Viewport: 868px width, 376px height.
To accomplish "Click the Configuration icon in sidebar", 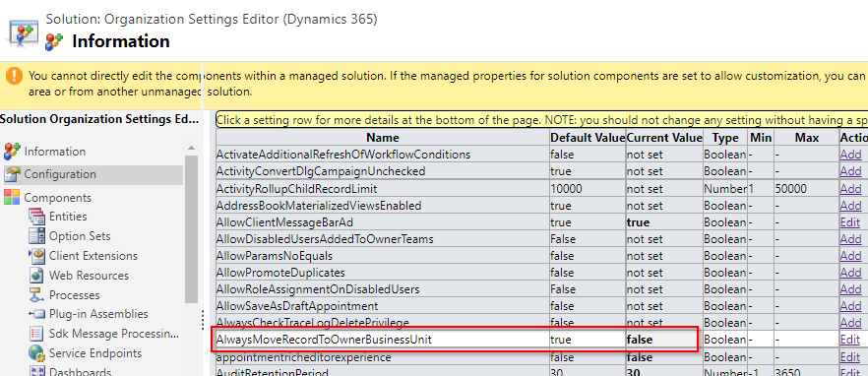I will tap(12, 174).
